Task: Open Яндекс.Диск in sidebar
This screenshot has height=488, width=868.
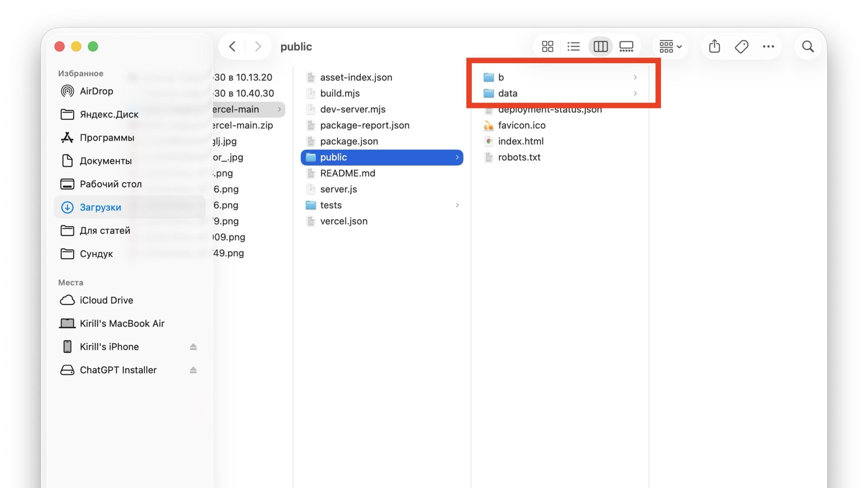Action: coord(130,114)
